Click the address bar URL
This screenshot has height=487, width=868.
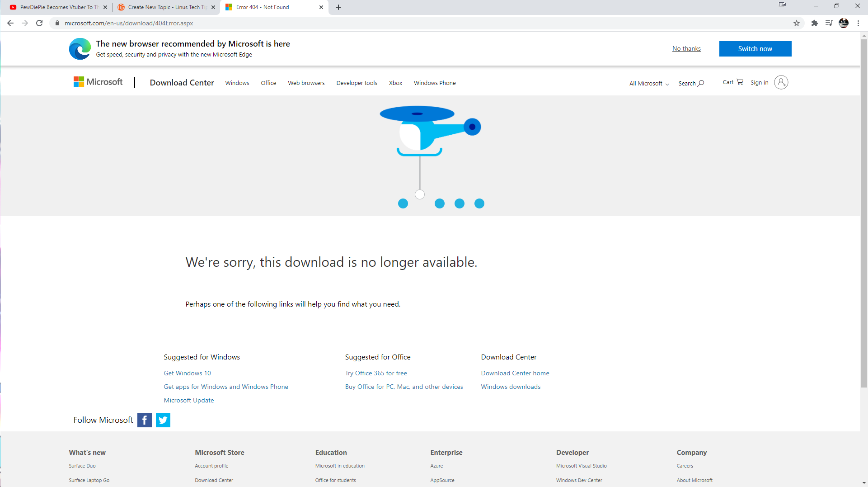(129, 23)
